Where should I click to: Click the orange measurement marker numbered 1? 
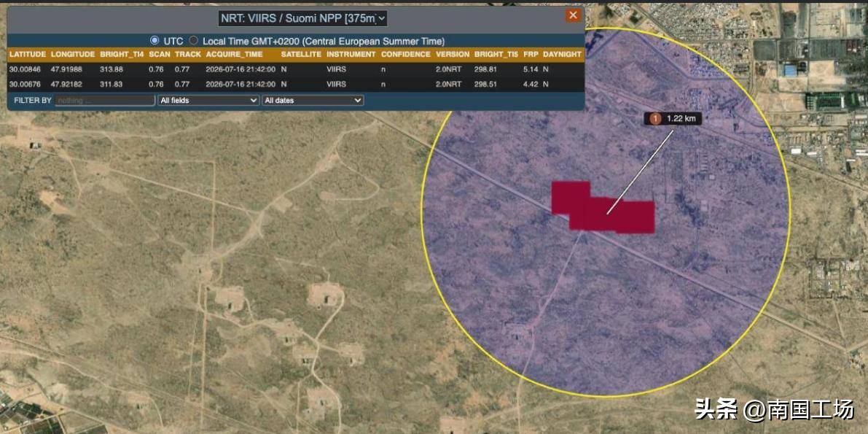(656, 118)
